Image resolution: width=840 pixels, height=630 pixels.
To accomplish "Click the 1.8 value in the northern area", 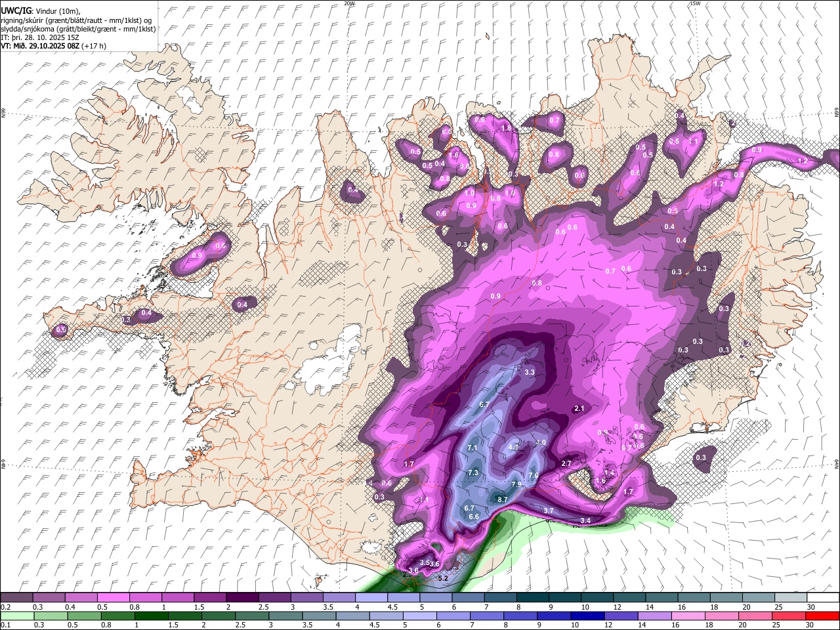I will coord(506,128).
